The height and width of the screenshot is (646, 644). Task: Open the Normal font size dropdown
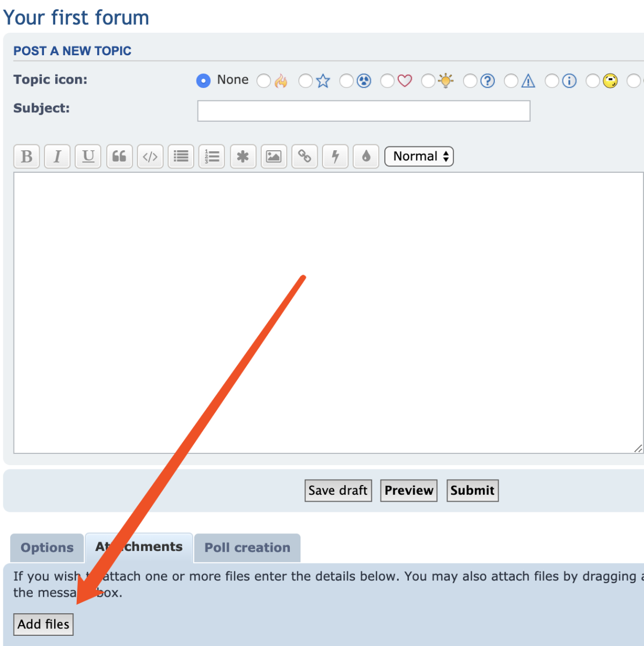coord(419,157)
